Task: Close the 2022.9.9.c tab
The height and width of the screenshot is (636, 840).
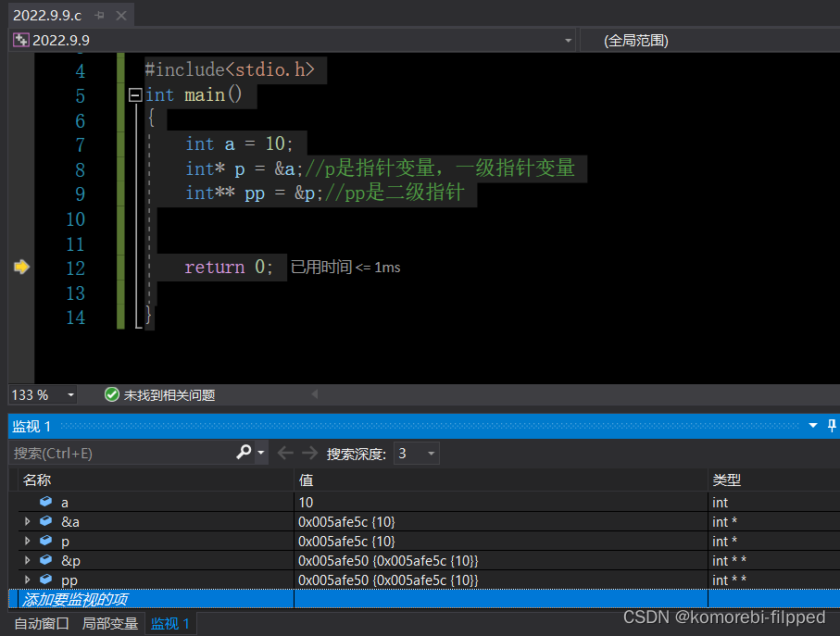Action: click(x=121, y=16)
